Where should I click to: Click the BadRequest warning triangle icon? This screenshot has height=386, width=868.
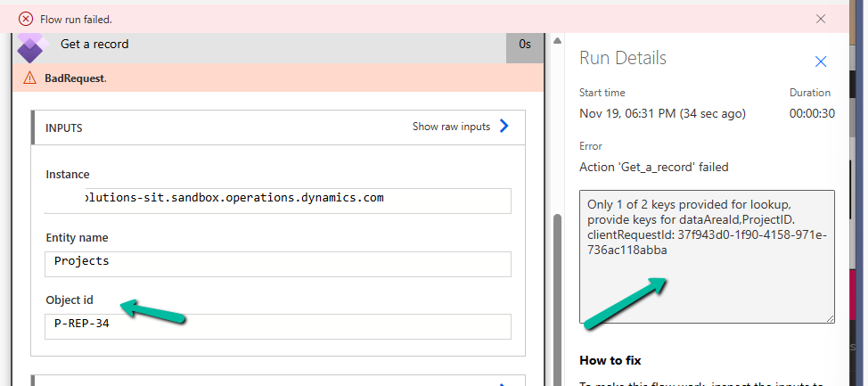pyautogui.click(x=30, y=78)
